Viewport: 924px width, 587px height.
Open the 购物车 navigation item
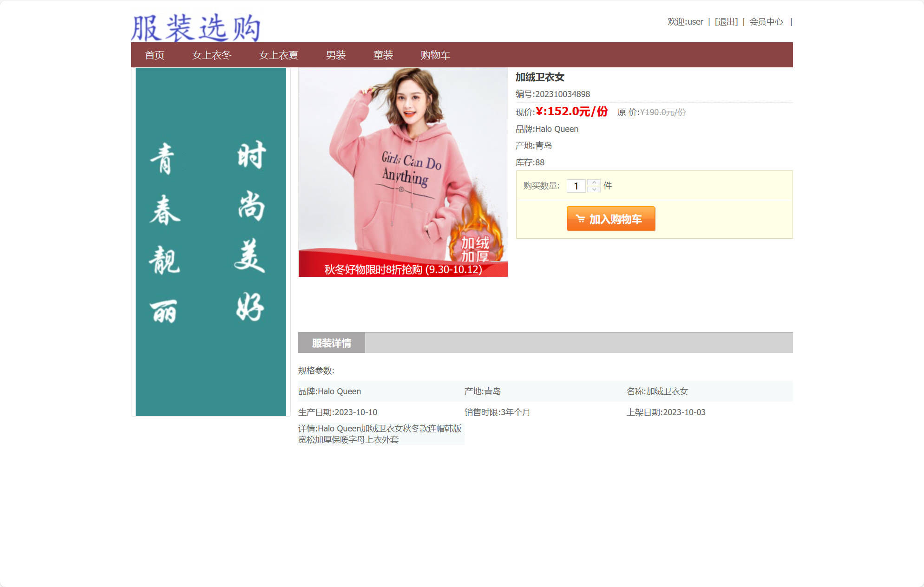point(435,55)
